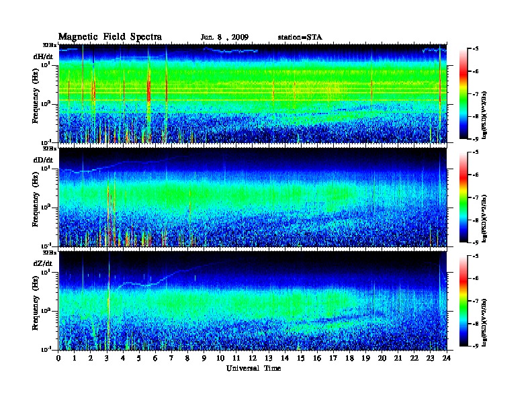
Task: Click the -7 label on dH/dt colorbar
Action: click(x=476, y=94)
